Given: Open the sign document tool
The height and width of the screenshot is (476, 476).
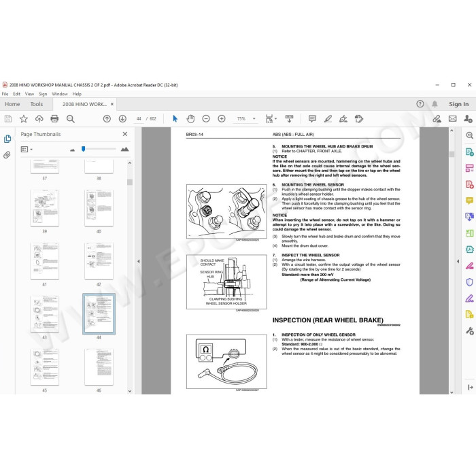Looking at the screenshot, I should [343, 119].
